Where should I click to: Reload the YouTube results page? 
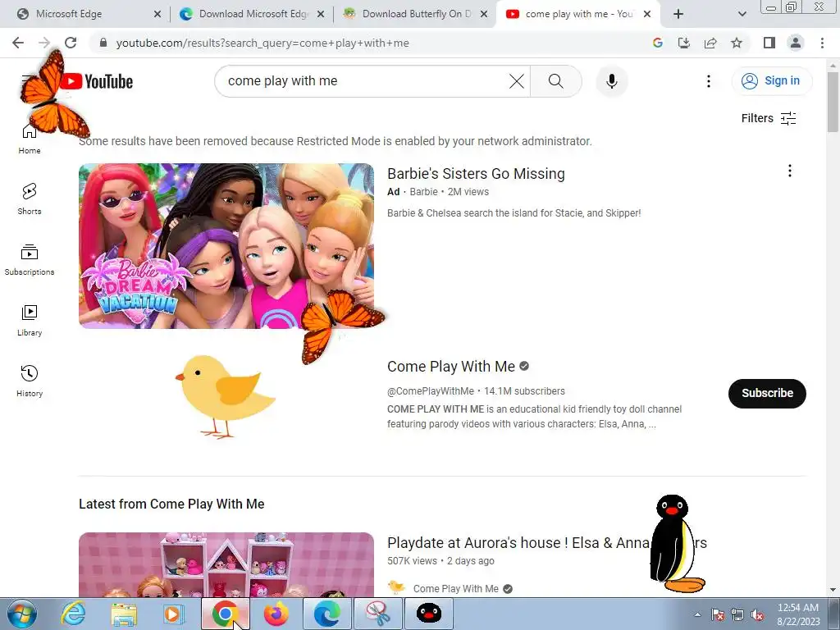pos(71,43)
